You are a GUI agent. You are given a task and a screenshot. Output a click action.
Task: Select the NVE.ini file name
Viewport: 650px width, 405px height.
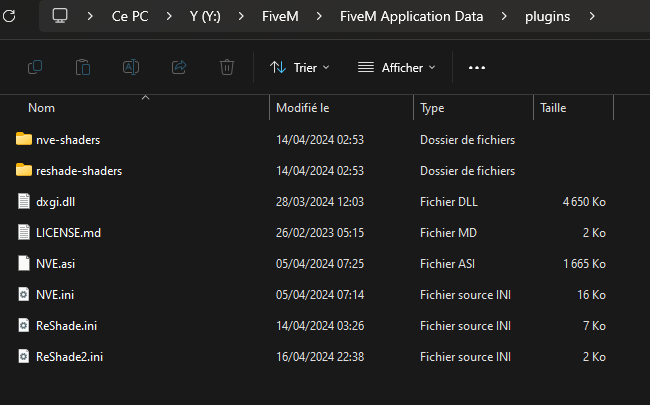click(x=55, y=295)
